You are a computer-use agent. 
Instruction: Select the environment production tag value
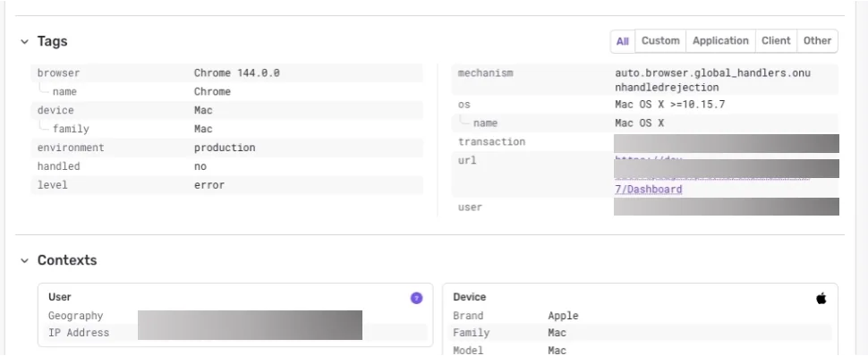225,148
